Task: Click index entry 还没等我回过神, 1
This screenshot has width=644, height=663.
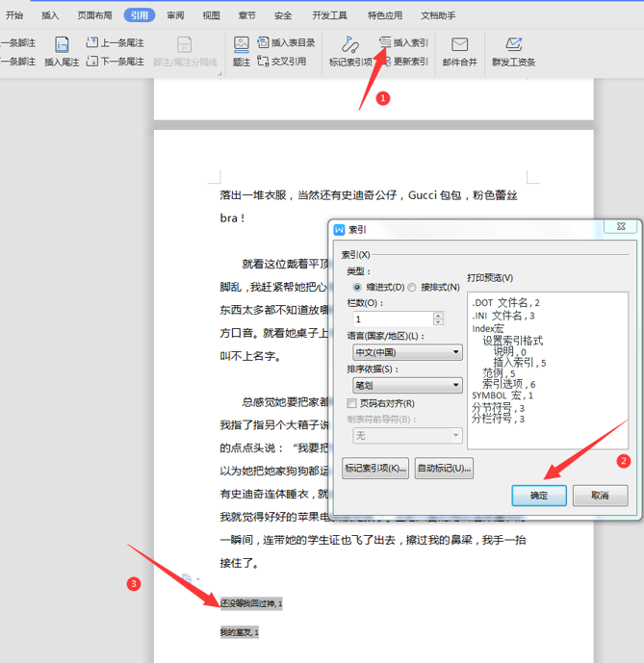Action: point(251,603)
